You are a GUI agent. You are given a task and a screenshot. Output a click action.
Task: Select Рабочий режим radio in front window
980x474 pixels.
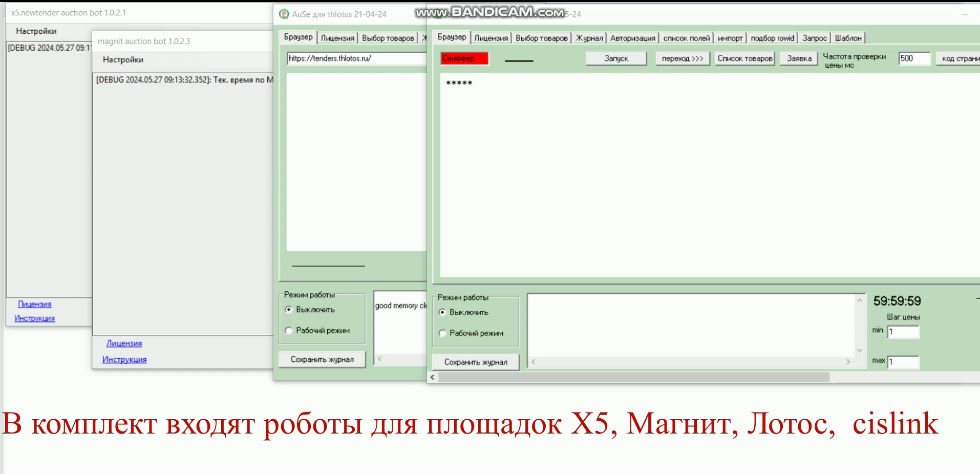(471, 333)
